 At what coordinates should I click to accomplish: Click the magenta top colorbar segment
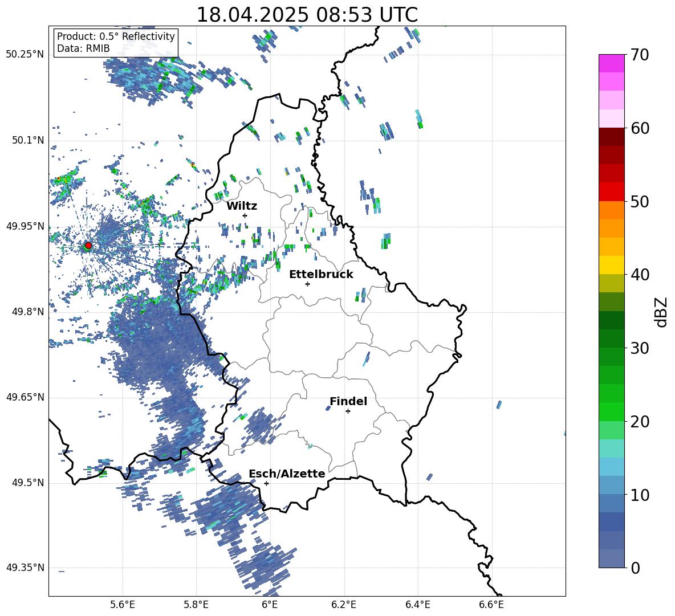[x=612, y=63]
